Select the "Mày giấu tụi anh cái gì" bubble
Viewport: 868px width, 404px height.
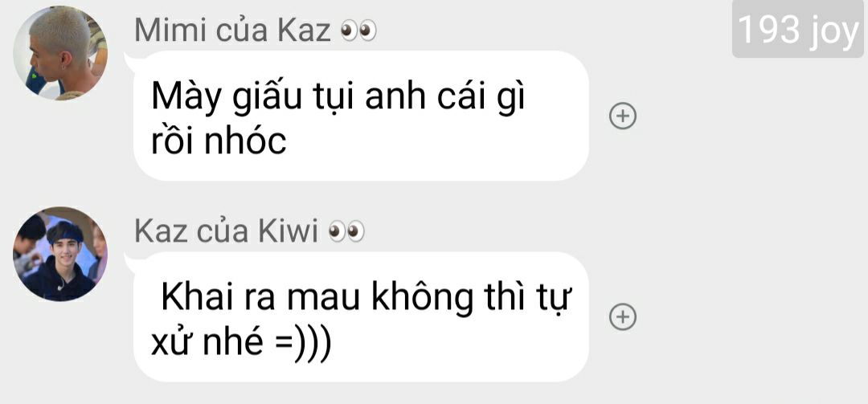pyautogui.click(x=361, y=116)
